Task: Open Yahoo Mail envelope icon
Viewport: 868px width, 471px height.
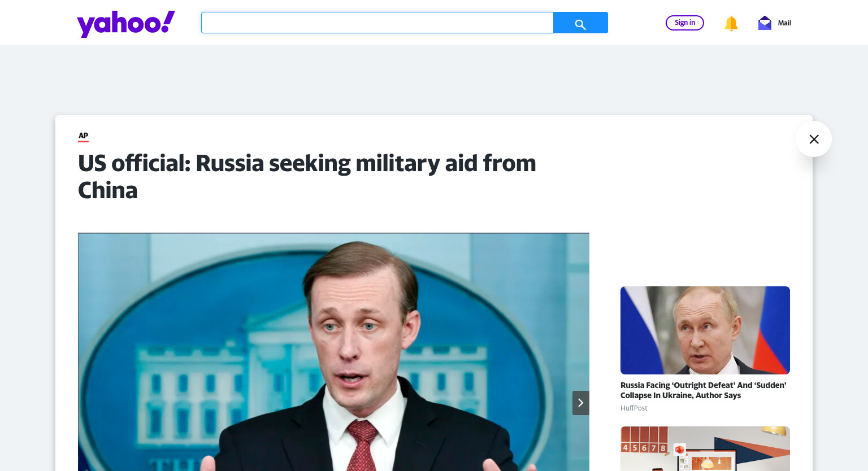Action: 765,23
